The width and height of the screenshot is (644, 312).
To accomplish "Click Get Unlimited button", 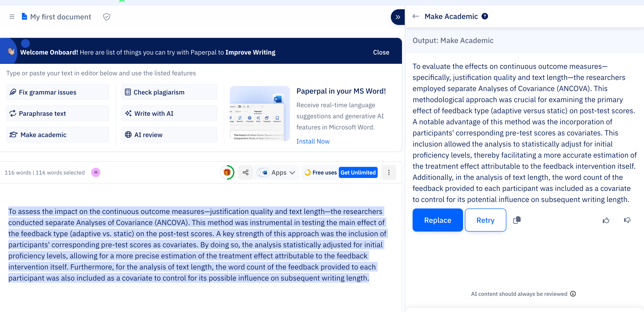I will (x=358, y=172).
